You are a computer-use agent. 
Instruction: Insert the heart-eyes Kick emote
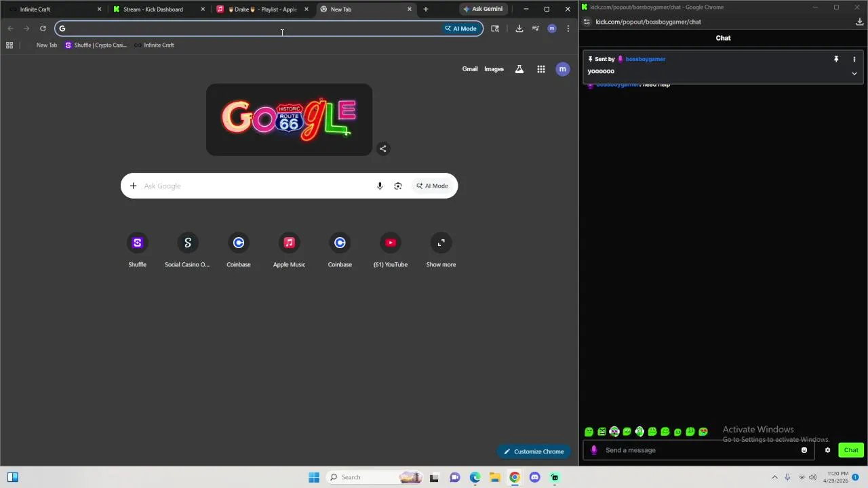point(703,432)
